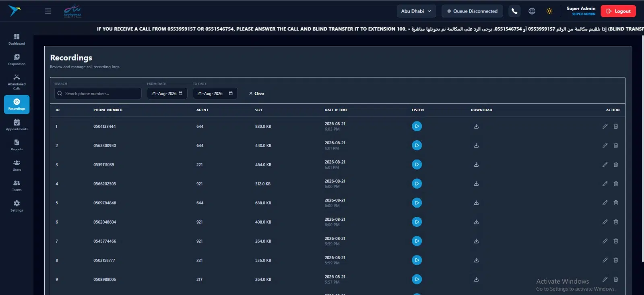The width and height of the screenshot is (644, 295).
Task: Edit recording row 0566202505
Action: [605, 183]
